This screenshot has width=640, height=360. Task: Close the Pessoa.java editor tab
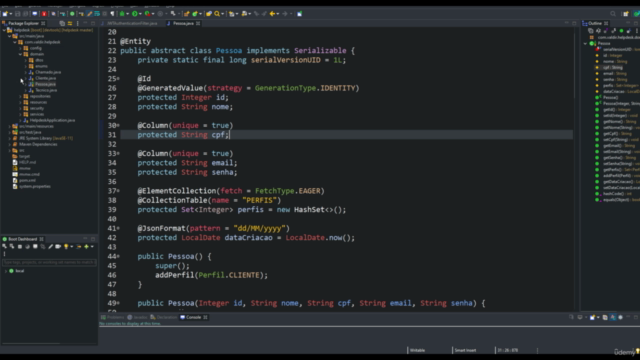pos(198,23)
